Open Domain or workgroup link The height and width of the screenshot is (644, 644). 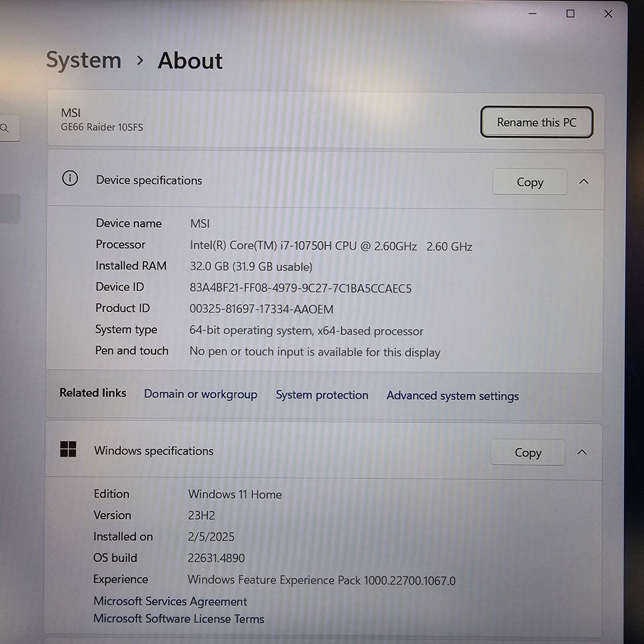(200, 394)
